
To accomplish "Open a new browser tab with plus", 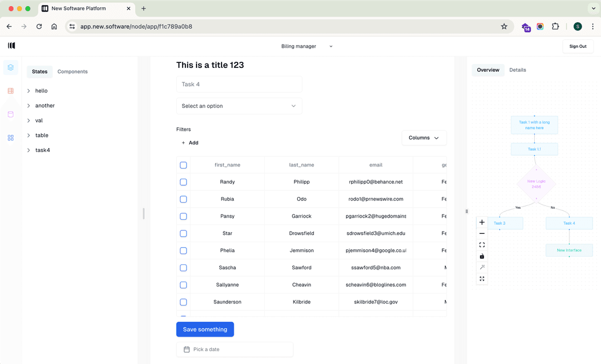I will 144,8.
